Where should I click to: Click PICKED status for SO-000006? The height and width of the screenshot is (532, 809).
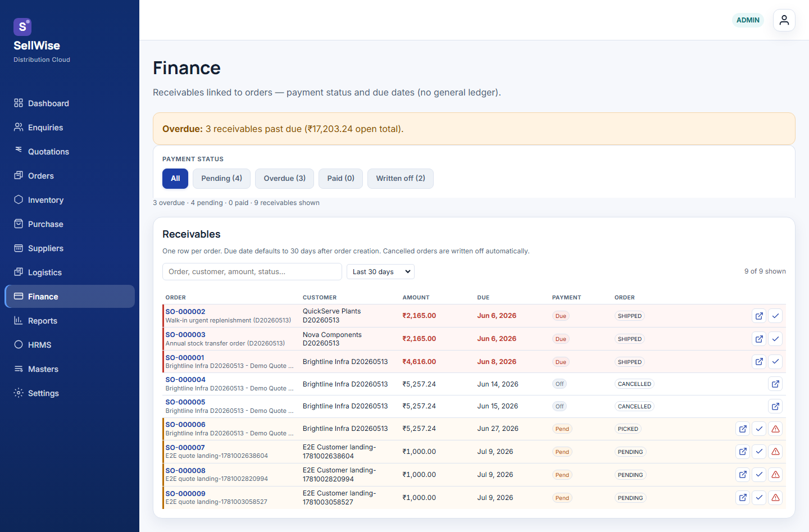628,429
